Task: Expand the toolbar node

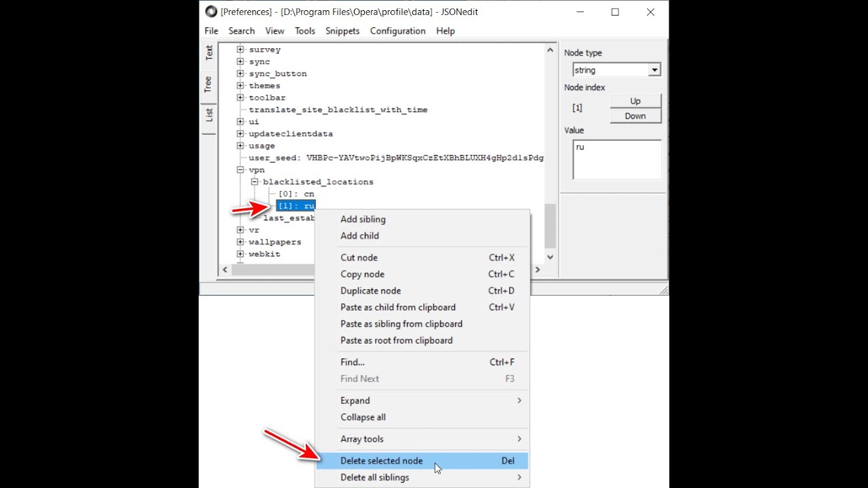Action: 240,98
